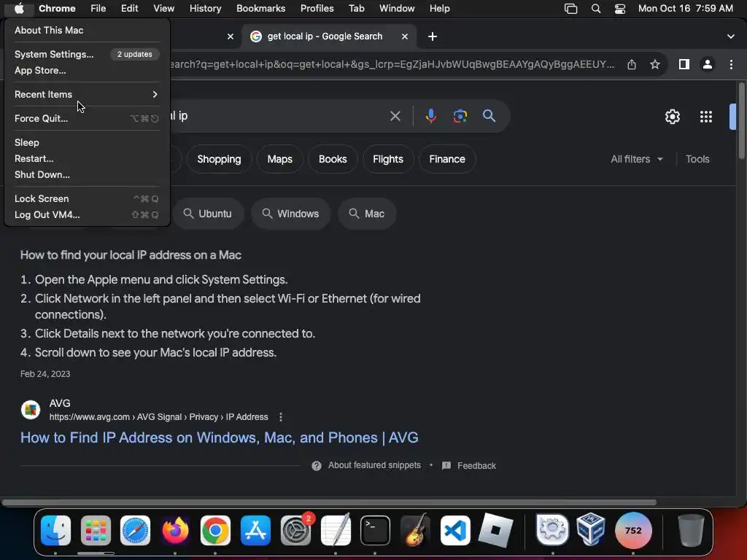Viewport: 747px width, 560px height.
Task: Open TextEdit from the Dock
Action: [336, 529]
